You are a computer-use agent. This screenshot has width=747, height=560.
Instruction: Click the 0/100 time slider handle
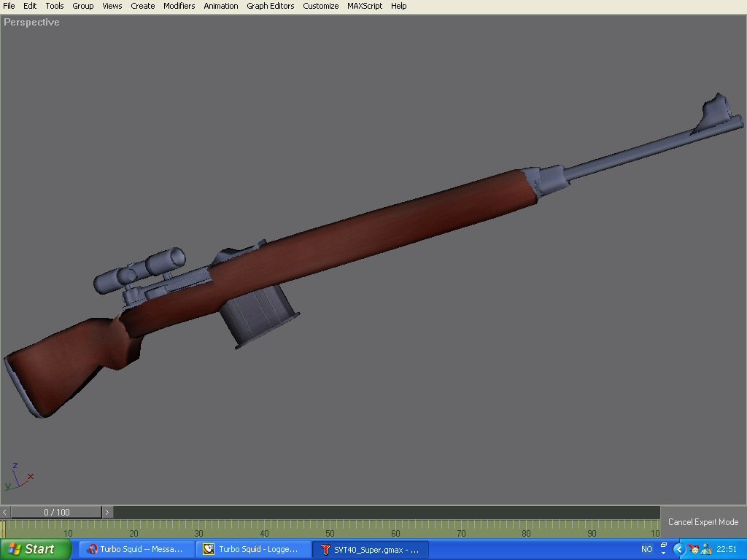click(x=55, y=512)
